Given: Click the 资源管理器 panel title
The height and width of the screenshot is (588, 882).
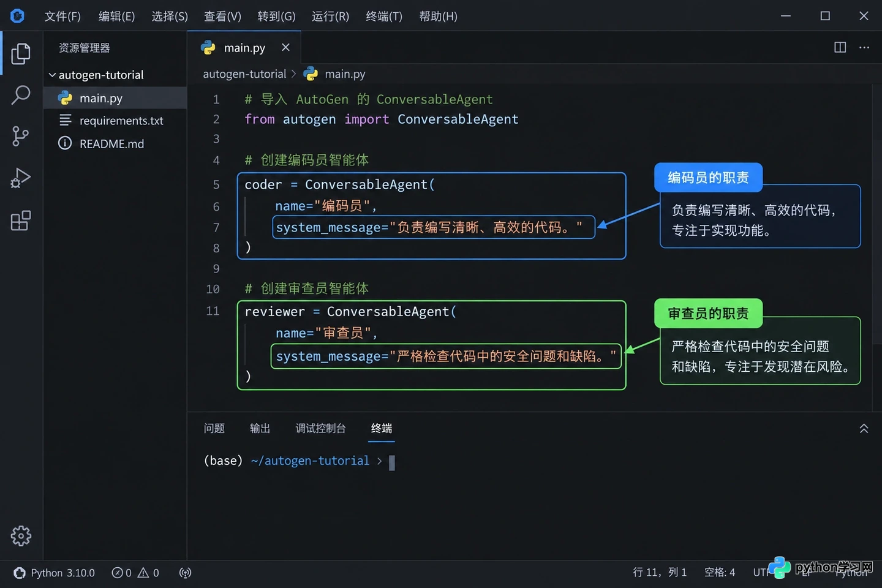Looking at the screenshot, I should [x=84, y=48].
